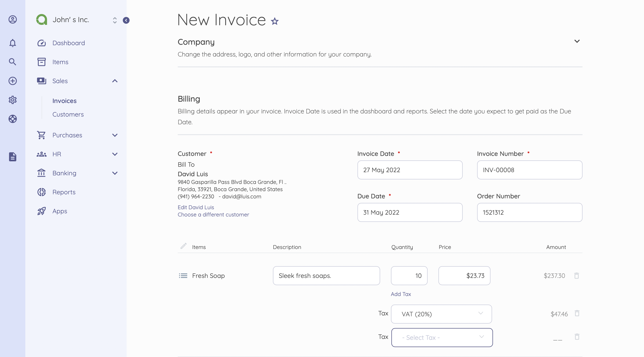Open settings gear icon

coord(12,100)
